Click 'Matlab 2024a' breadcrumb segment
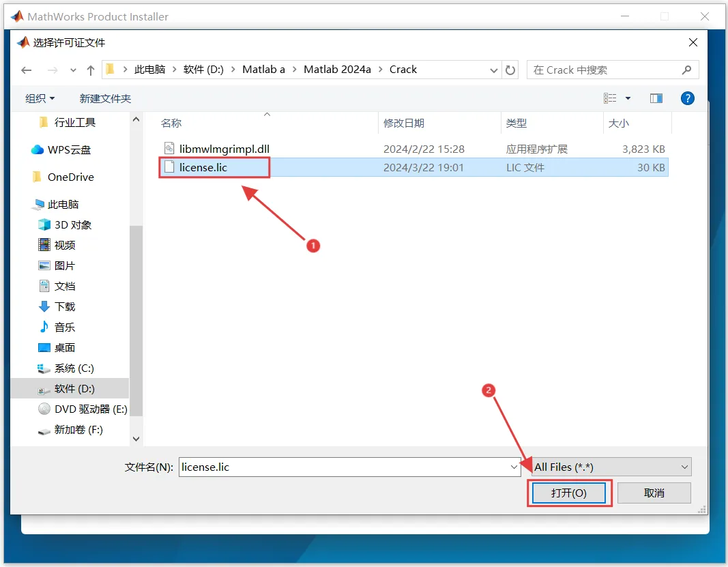728x567 pixels. pyautogui.click(x=338, y=70)
